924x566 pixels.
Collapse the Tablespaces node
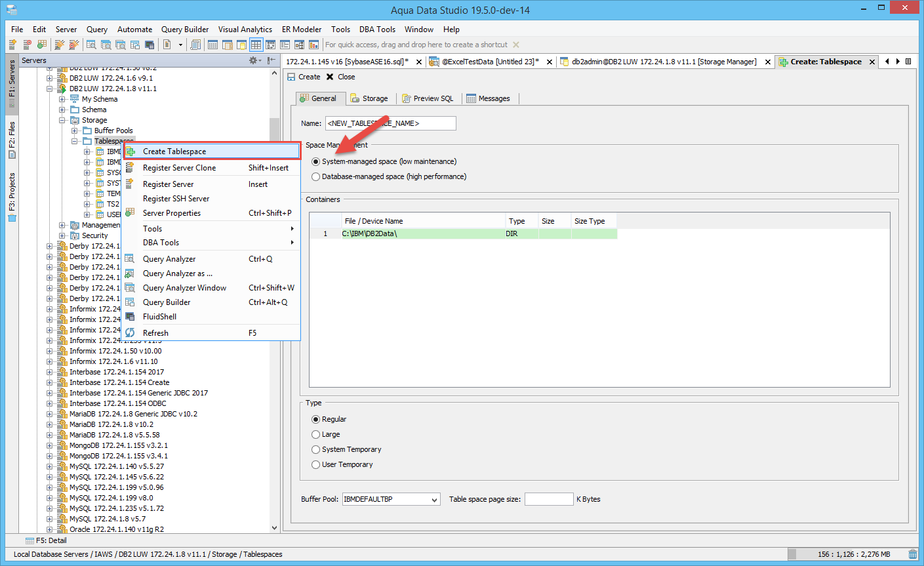(75, 141)
